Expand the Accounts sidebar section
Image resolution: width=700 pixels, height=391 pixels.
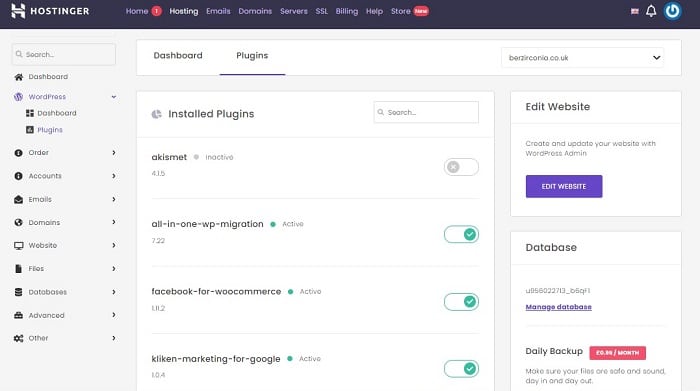click(65, 176)
